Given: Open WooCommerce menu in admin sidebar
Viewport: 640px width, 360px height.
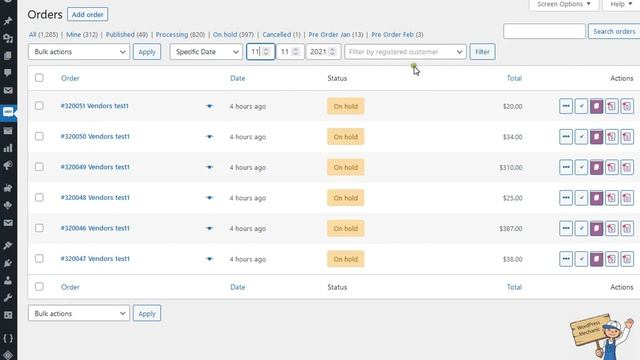Looking at the screenshot, I should tap(8, 112).
